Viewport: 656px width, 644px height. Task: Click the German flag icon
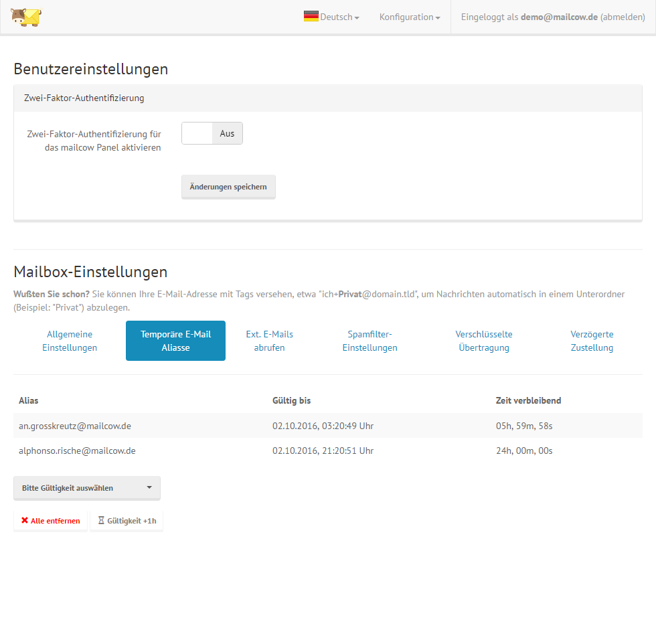pyautogui.click(x=311, y=17)
